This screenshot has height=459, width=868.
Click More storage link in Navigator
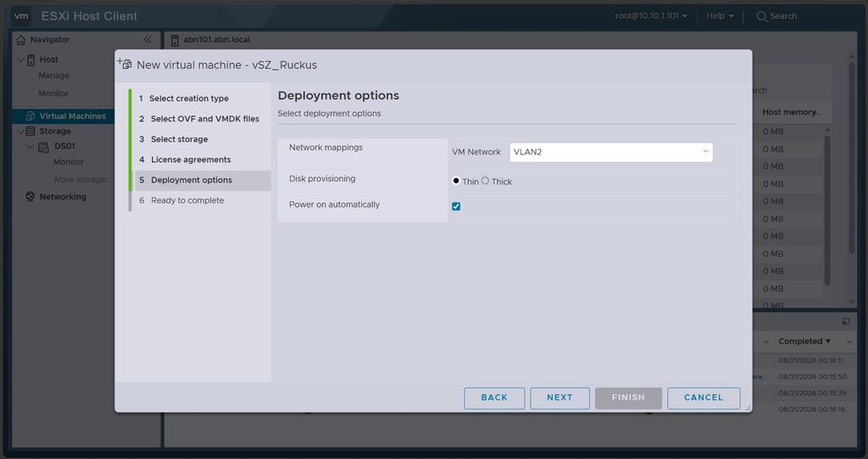81,180
